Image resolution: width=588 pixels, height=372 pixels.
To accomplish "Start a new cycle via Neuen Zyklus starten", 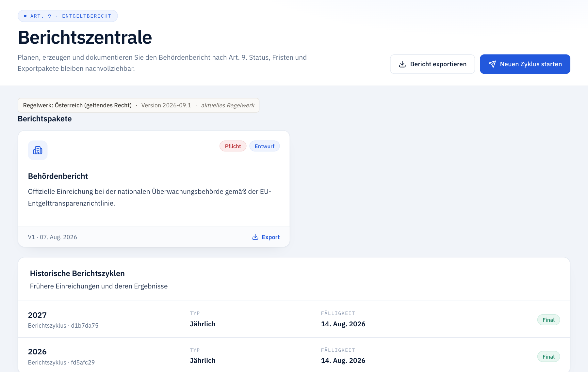I will 525,64.
